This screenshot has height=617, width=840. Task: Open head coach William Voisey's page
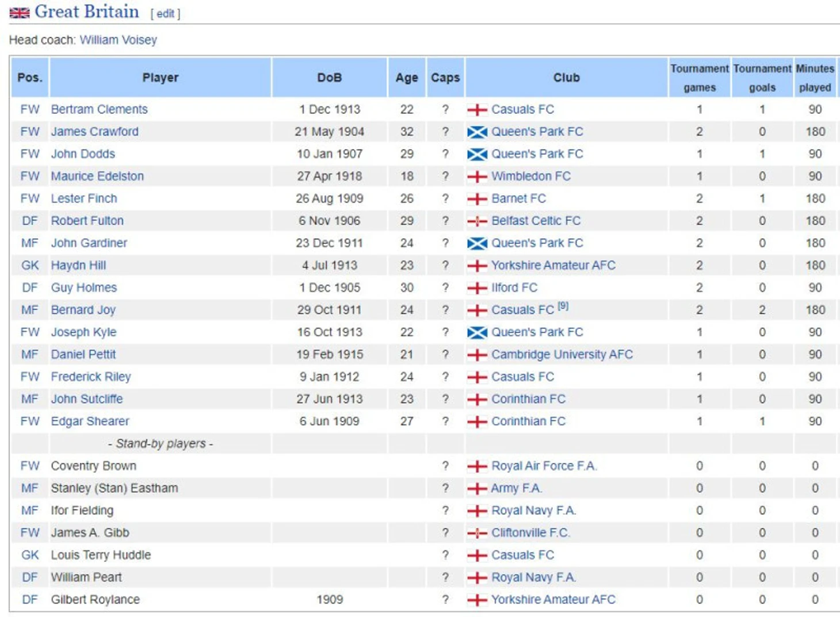118,40
